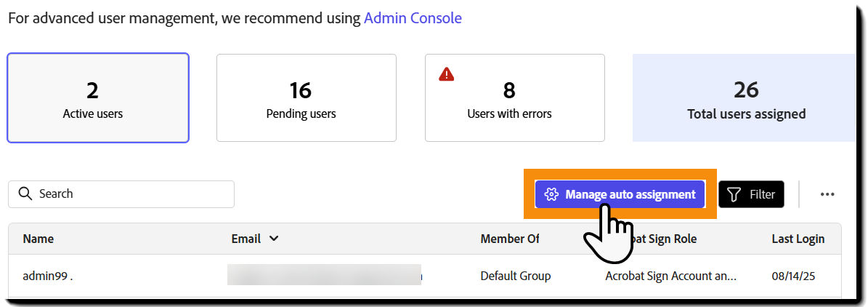Select the admin99 user row

[47, 276]
